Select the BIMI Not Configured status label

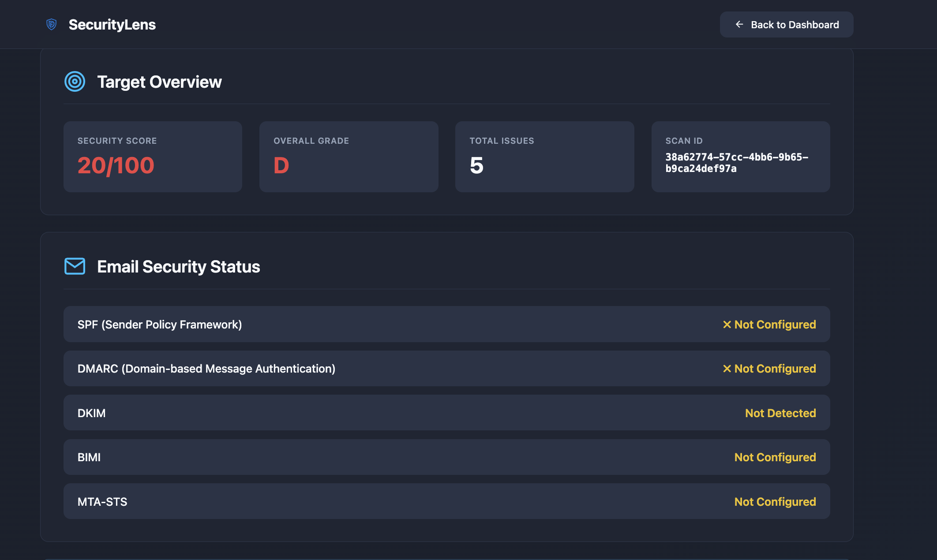coord(775,457)
